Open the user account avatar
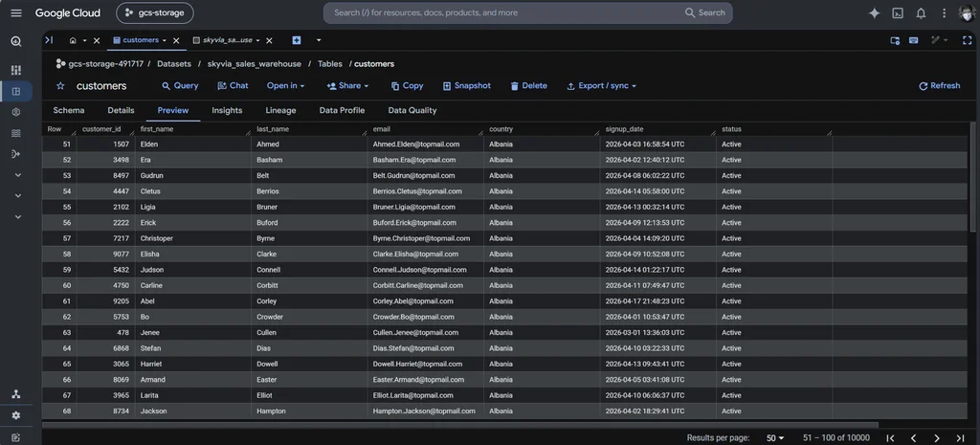Screen dimensions: 980x445 click(x=967, y=13)
